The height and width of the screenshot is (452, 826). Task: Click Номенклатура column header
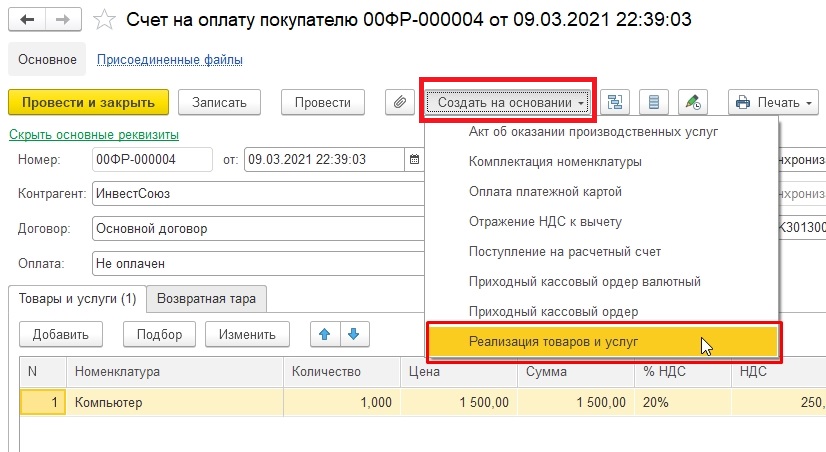(x=175, y=372)
